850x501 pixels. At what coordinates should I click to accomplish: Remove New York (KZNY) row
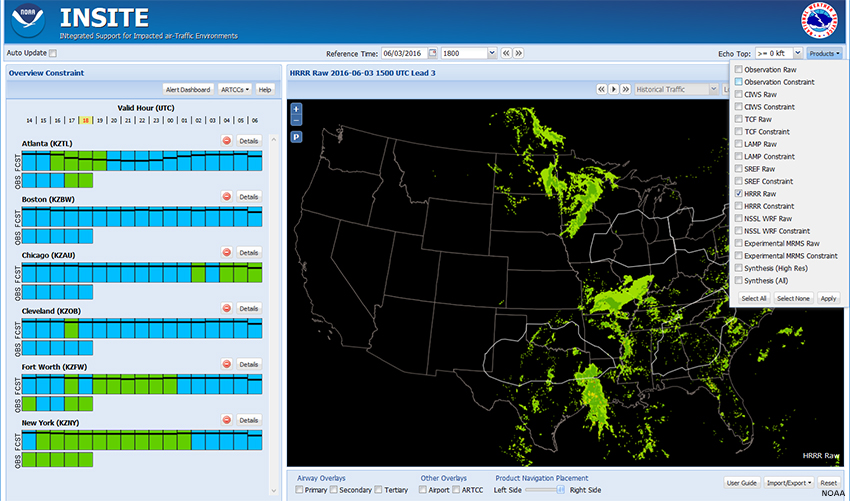227,420
